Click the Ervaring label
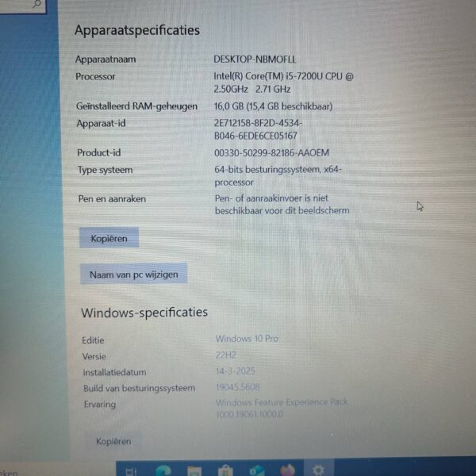The image size is (476, 476). pos(100,405)
